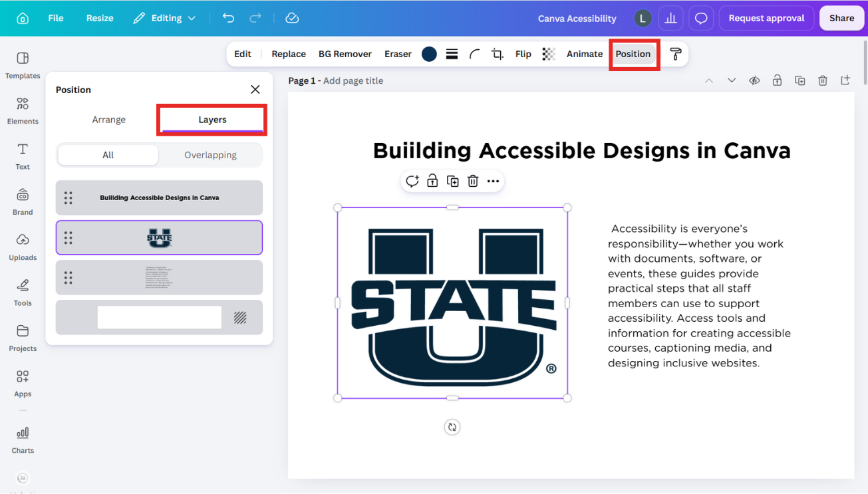The width and height of the screenshot is (868, 494).
Task: Click Animate in the toolbar
Action: click(585, 55)
